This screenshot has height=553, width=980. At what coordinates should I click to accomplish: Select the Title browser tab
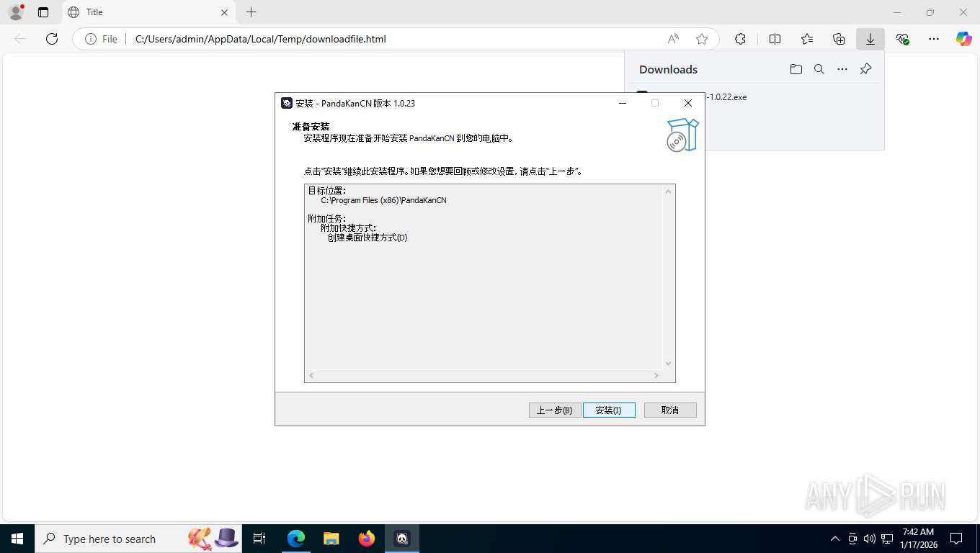pos(148,12)
